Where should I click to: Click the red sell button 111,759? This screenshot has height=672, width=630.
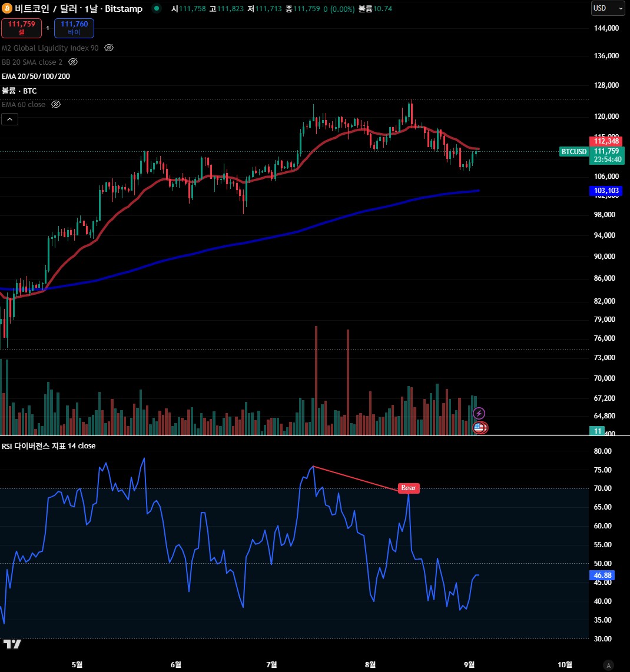click(x=21, y=28)
